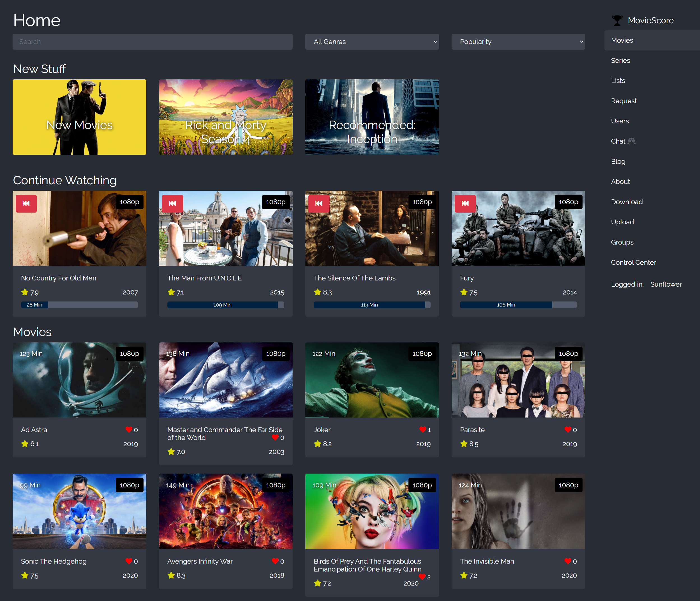Click the clinking glasses icon beside Chat
The width and height of the screenshot is (700, 601).
pyautogui.click(x=631, y=141)
